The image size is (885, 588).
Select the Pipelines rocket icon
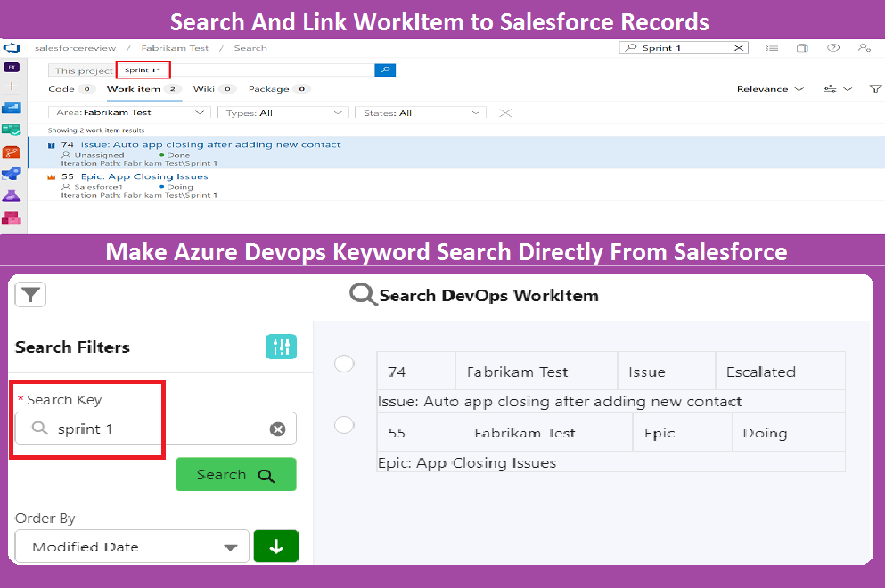pyautogui.click(x=12, y=174)
